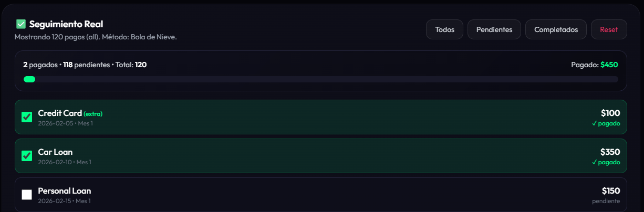Filter the list to Pendientes payments
This screenshot has width=644, height=212.
(494, 29)
